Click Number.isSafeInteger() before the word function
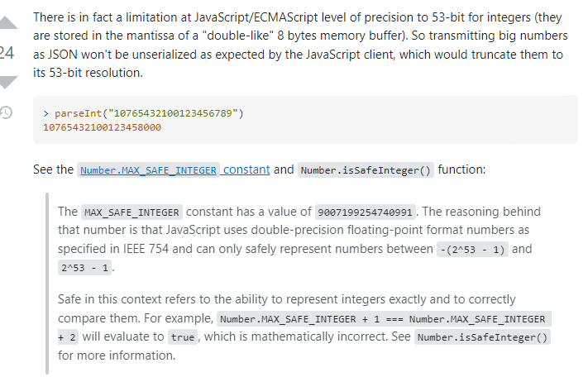Viewport: 588px width, 377px height. pos(366,170)
